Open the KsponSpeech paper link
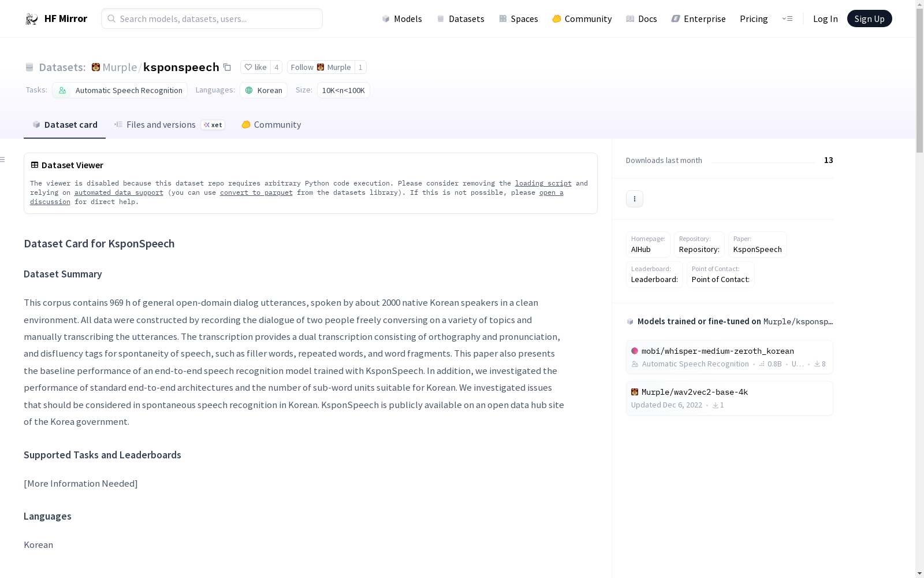This screenshot has height=578, width=924. click(x=757, y=244)
